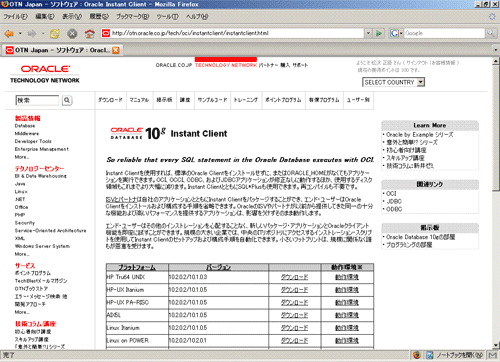Open the ブックマーク(B) menu
The image size is (500, 362).
coord(132,16)
